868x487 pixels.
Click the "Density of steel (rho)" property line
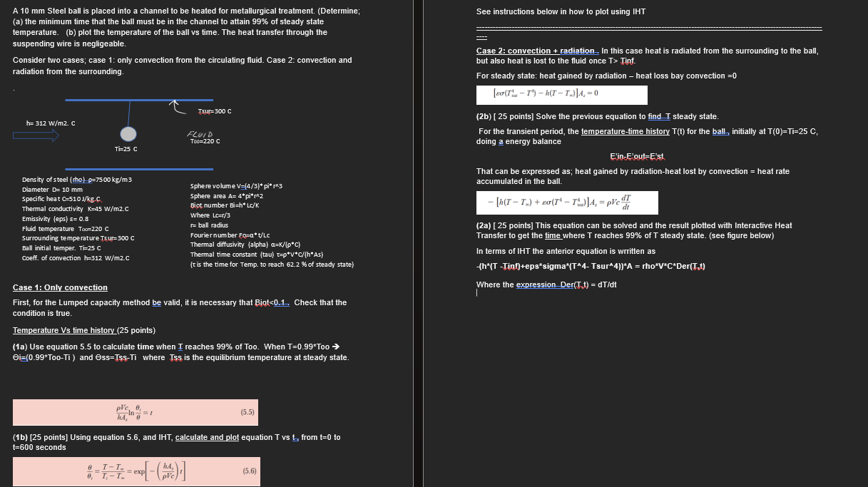click(x=77, y=180)
